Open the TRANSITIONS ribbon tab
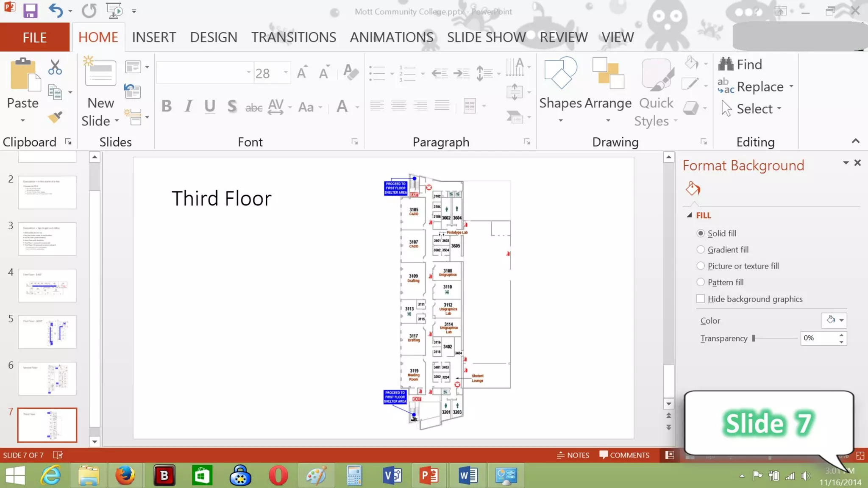 [293, 37]
